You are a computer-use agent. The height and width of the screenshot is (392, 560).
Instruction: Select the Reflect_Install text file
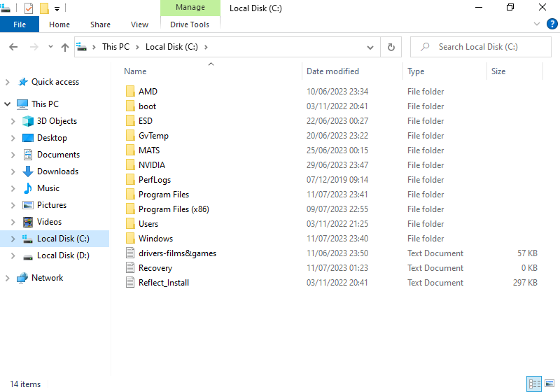coord(164,282)
